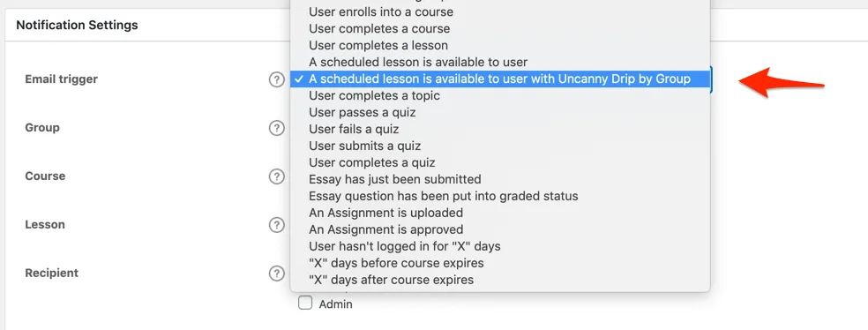The width and height of the screenshot is (868, 330).
Task: Select '"X" days after course expires'
Action: pos(500,280)
